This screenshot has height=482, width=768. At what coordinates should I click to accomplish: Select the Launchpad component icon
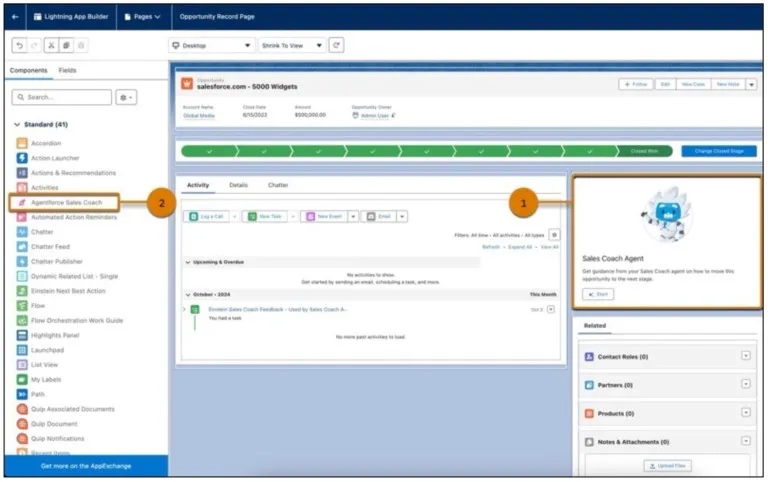(x=22, y=350)
